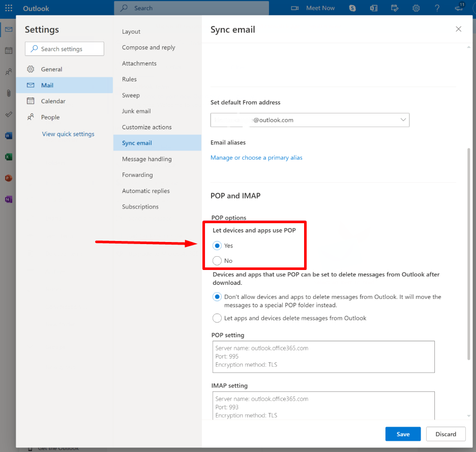Click the Meet Now camera icon
476x452 pixels.
point(295,8)
